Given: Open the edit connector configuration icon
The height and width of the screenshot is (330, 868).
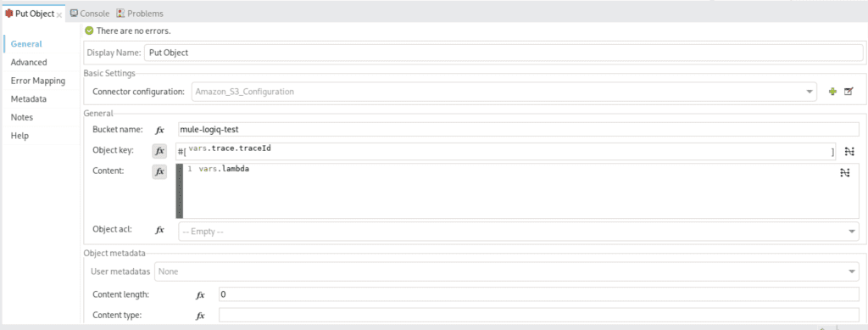Looking at the screenshot, I should (x=848, y=92).
